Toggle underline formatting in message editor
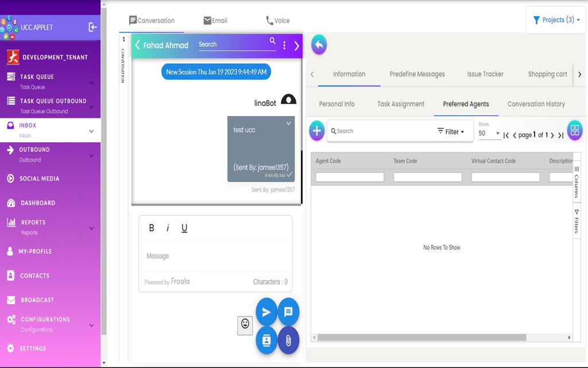The width and height of the screenshot is (588, 368). tap(184, 228)
